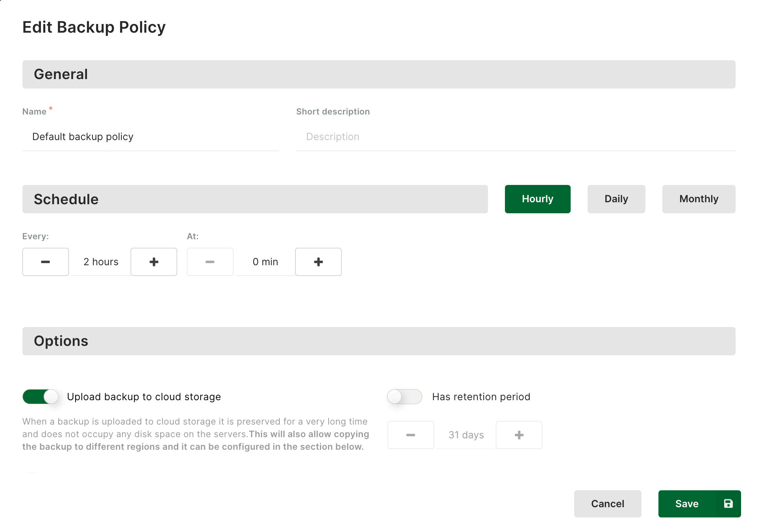This screenshot has width=758, height=532.
Task: Click the Short description label
Action: point(333,112)
